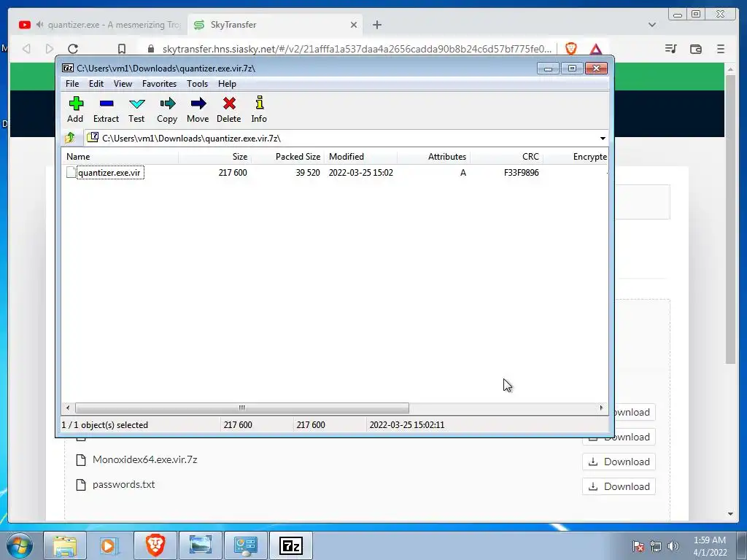The image size is (747, 560).
Task: Click the 7-Zip scrollbar right arrow
Action: coord(601,408)
